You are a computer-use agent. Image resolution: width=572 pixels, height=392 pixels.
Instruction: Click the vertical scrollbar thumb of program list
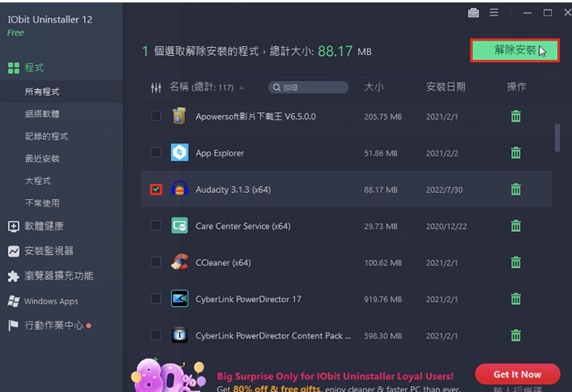pos(557,138)
